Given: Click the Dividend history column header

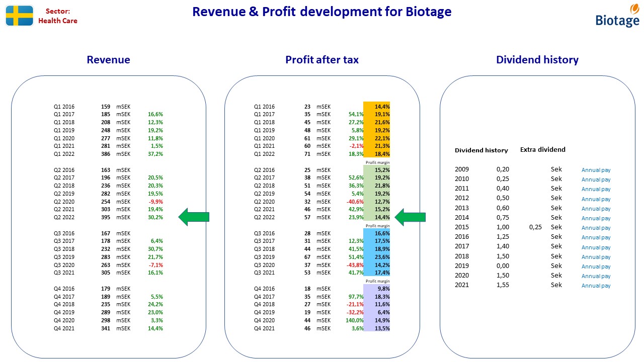Looking at the screenshot, I should [481, 150].
